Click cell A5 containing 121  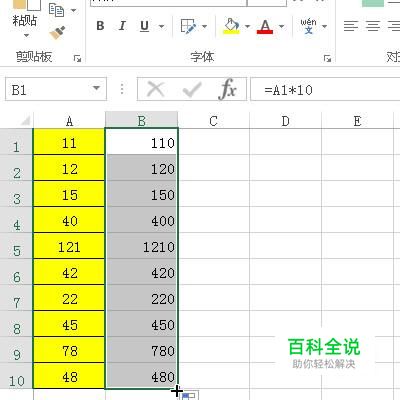pos(69,246)
